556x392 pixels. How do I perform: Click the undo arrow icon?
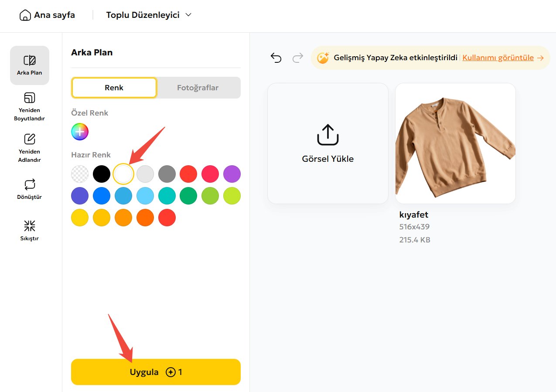276,58
